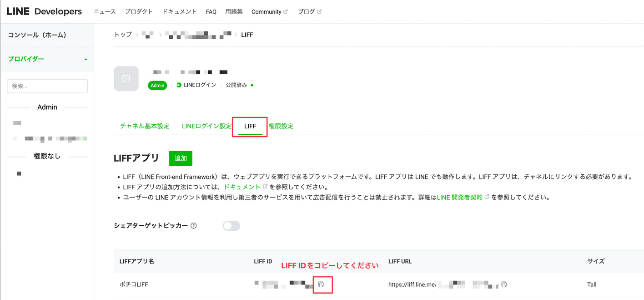
Task: Click the LIFF ID column header
Action: (x=263, y=261)
